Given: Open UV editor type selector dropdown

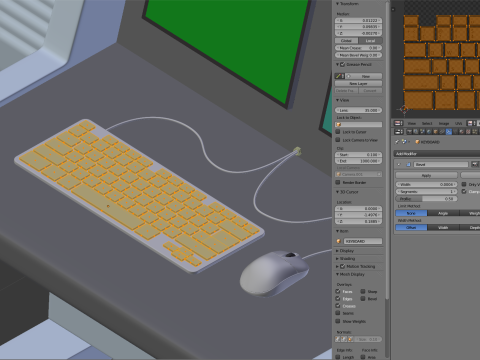Looking at the screenshot, I should 399,123.
